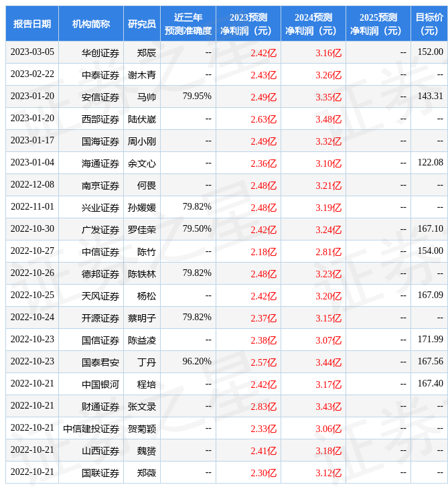The width and height of the screenshot is (448, 489).
Task: Select researcher 蔡明子
Action: (x=142, y=318)
